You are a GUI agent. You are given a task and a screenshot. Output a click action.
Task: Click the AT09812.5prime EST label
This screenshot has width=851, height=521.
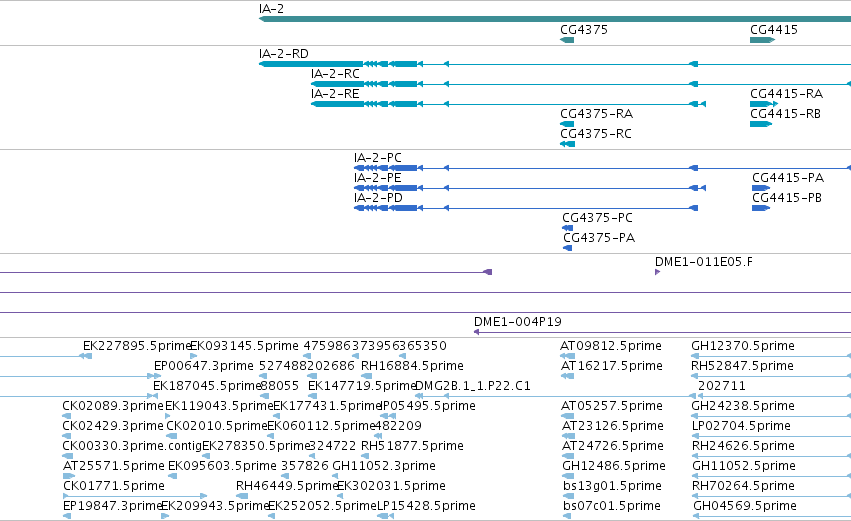[611, 346]
